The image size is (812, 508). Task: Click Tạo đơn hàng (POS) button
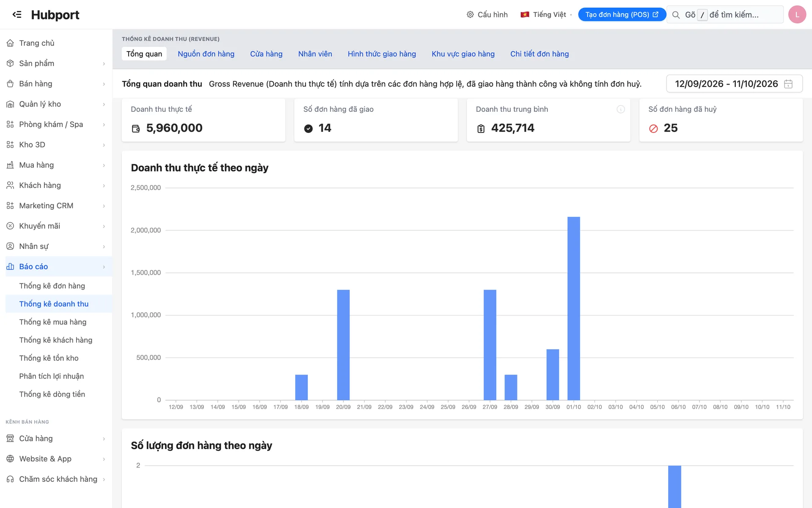(622, 14)
